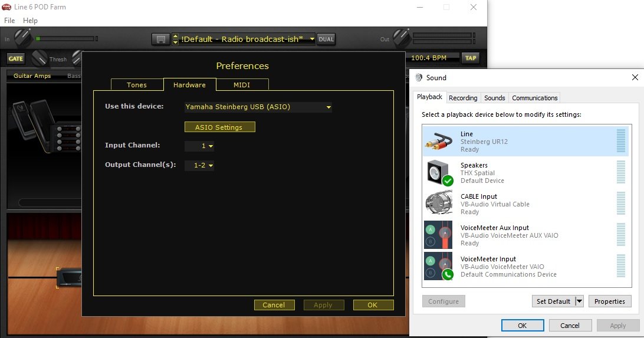The width and height of the screenshot is (644, 338).
Task: Click the 'Default Device' status text
Action: click(482, 181)
